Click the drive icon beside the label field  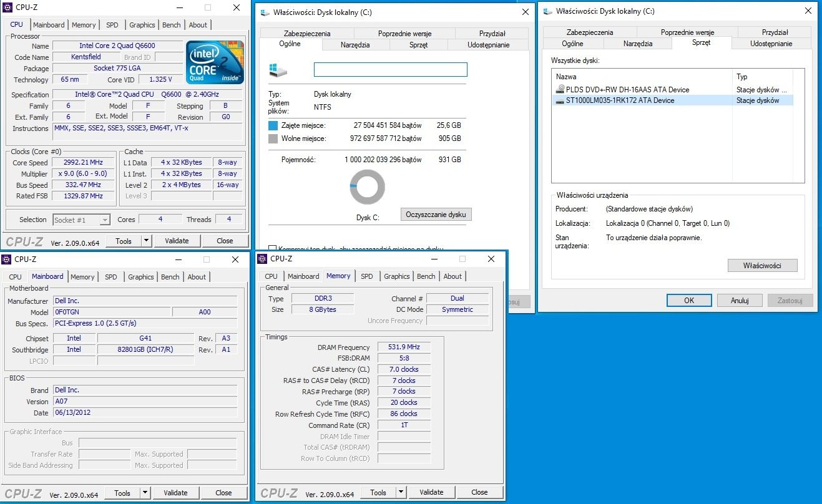pyautogui.click(x=278, y=69)
